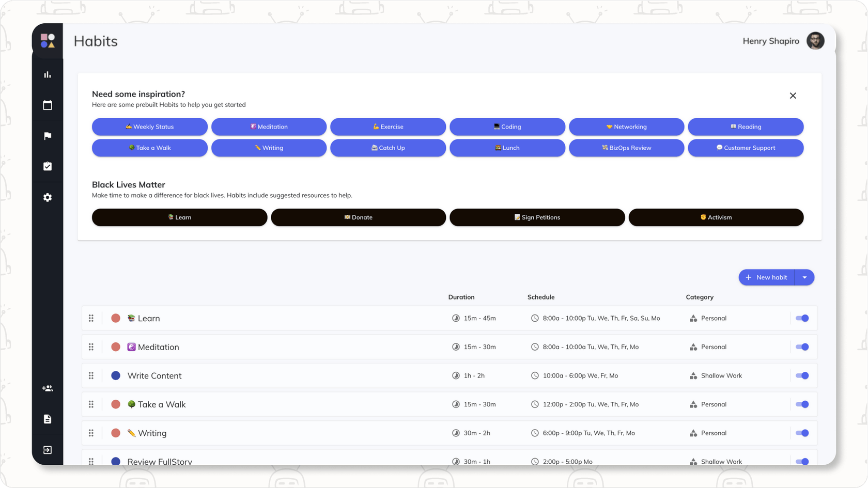Viewport: 868px width, 488px height.
Task: Select the Donate habit under Black Lives Matter
Action: pyautogui.click(x=358, y=217)
